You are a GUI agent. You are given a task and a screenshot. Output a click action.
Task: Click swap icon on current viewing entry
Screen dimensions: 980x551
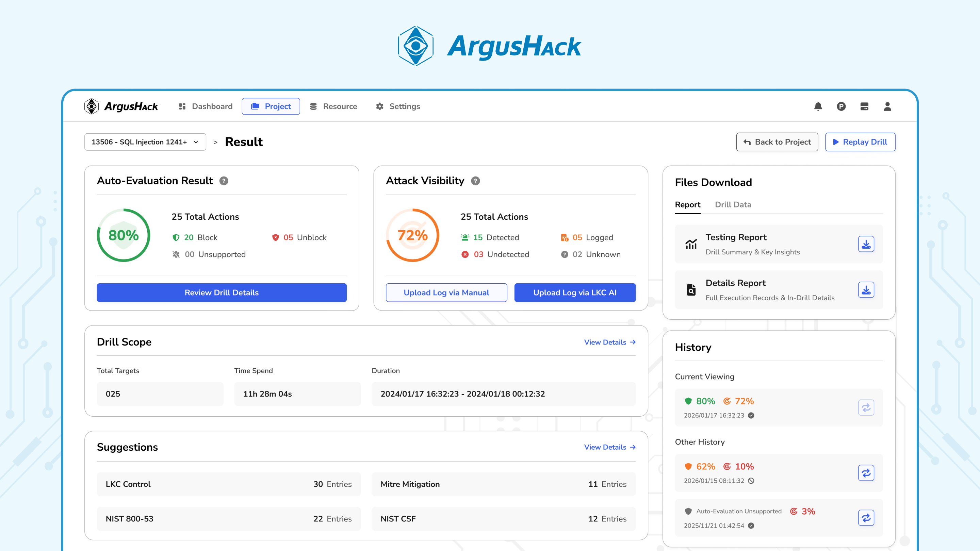(x=866, y=408)
